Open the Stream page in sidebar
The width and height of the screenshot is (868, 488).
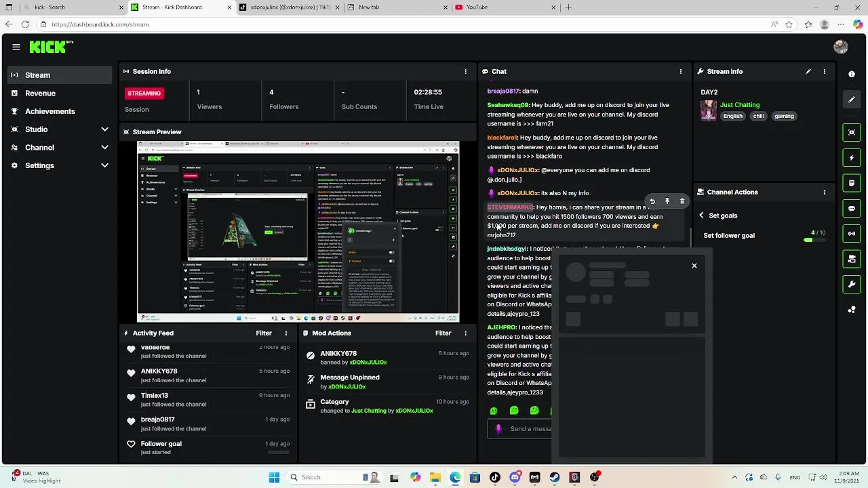(x=60, y=75)
